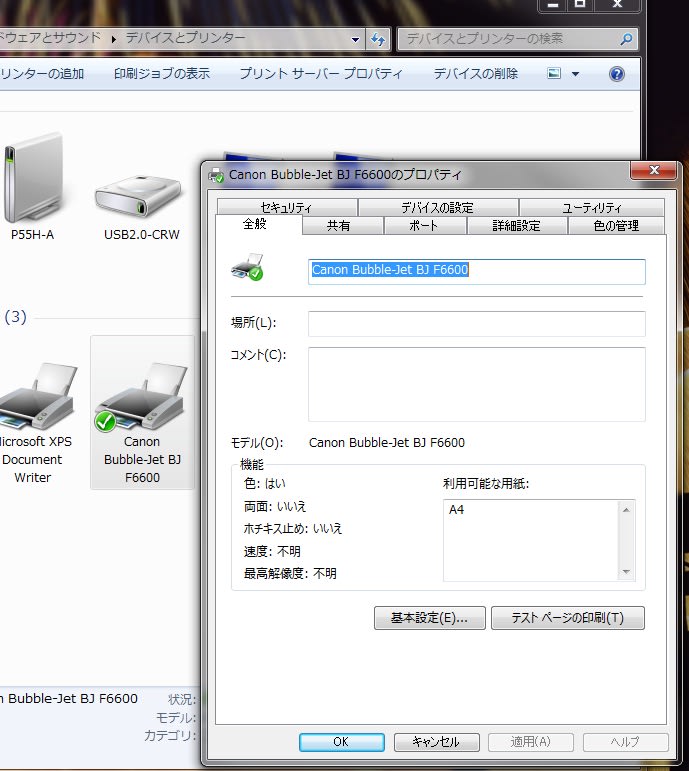This screenshot has height=771, width=689.
Task: Click the ヘルプ button
Action: click(x=625, y=741)
